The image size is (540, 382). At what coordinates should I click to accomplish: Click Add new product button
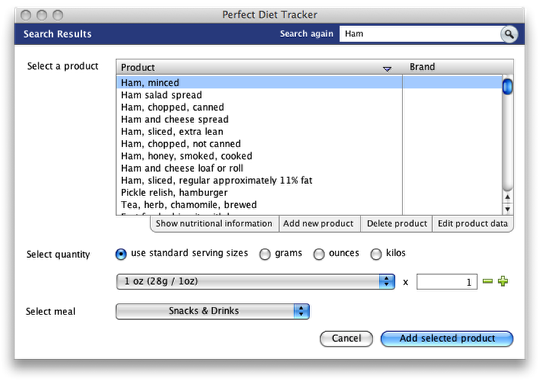319,224
